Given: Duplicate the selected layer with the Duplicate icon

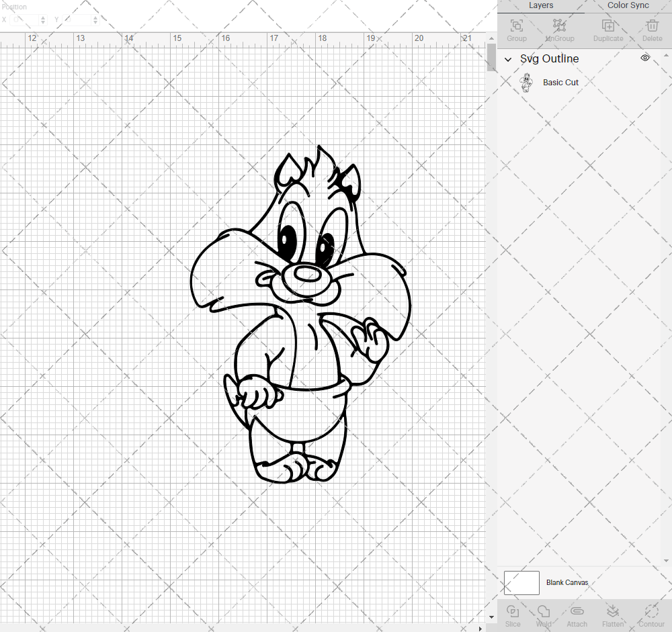Looking at the screenshot, I should (x=608, y=26).
